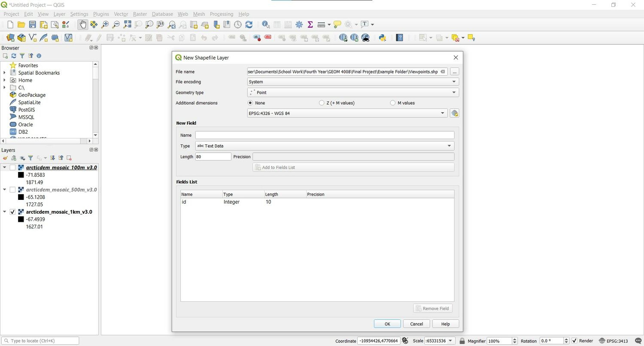The height and width of the screenshot is (346, 644).
Task: Open the Processing menu
Action: click(222, 14)
